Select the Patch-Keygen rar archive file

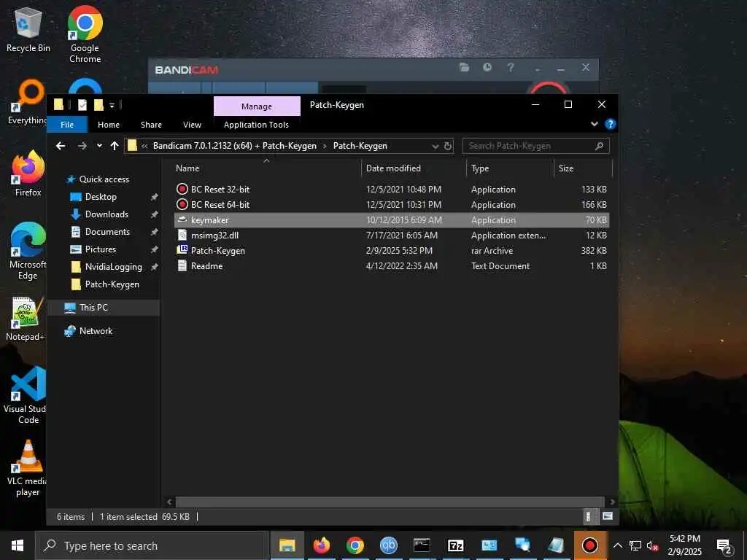point(392,251)
